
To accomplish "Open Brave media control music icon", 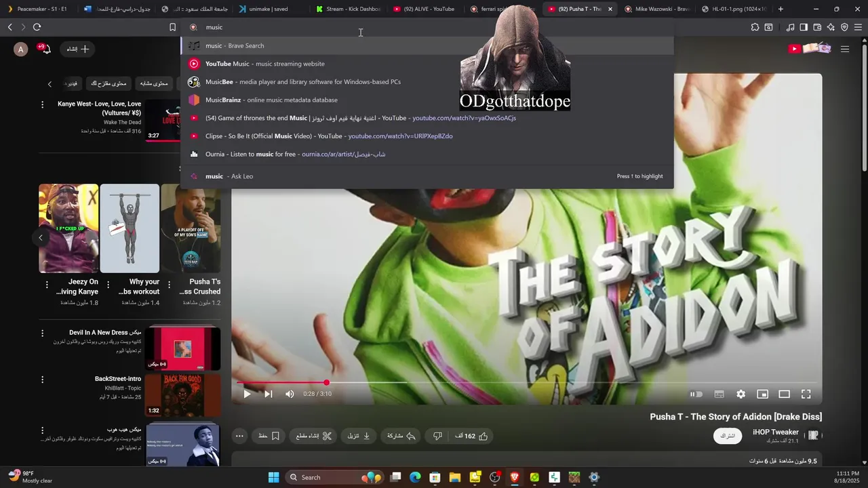I will [x=790, y=27].
